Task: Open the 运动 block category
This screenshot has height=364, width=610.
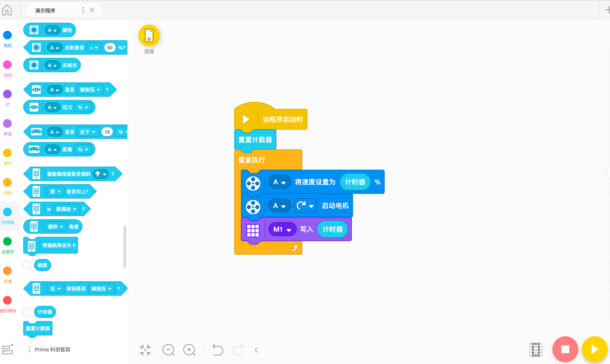Action: tap(7, 68)
